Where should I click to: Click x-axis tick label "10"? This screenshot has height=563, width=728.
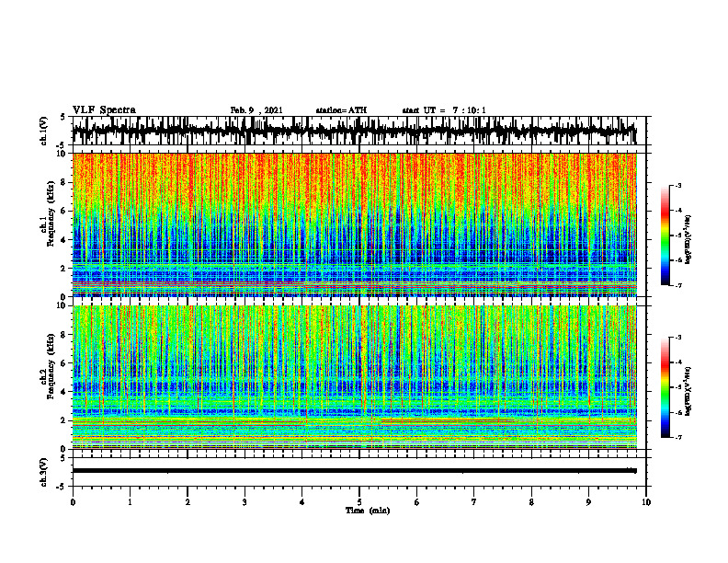pyautogui.click(x=646, y=502)
